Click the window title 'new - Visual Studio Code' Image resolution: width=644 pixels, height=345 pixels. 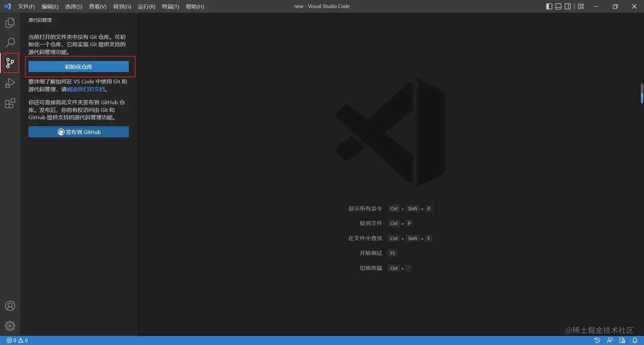[x=322, y=6]
